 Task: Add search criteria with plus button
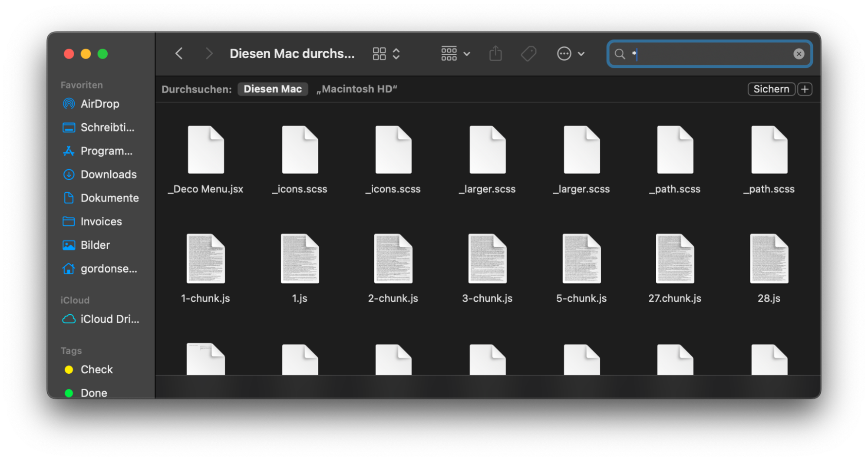805,89
